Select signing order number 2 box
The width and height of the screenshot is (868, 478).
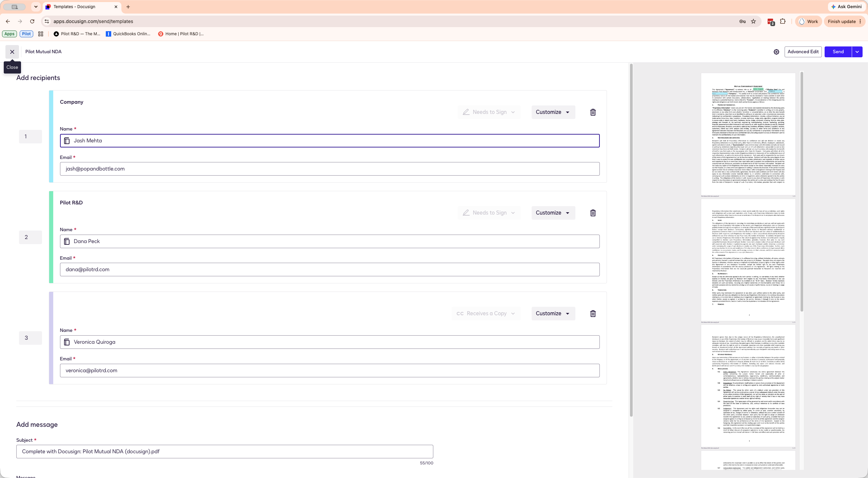31,237
